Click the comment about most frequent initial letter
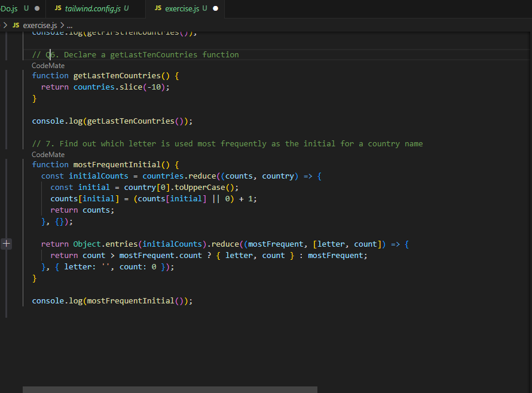The height and width of the screenshot is (393, 532). [227, 144]
